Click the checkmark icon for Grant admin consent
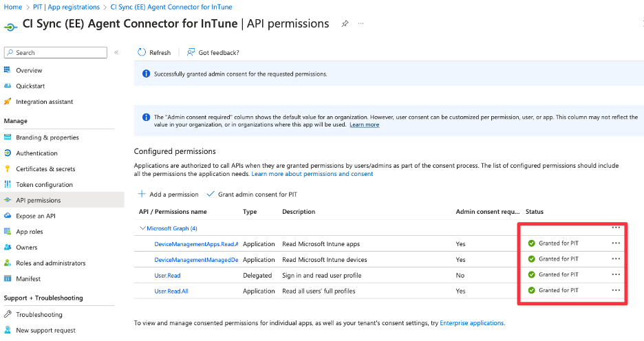644x341 pixels. (211, 194)
